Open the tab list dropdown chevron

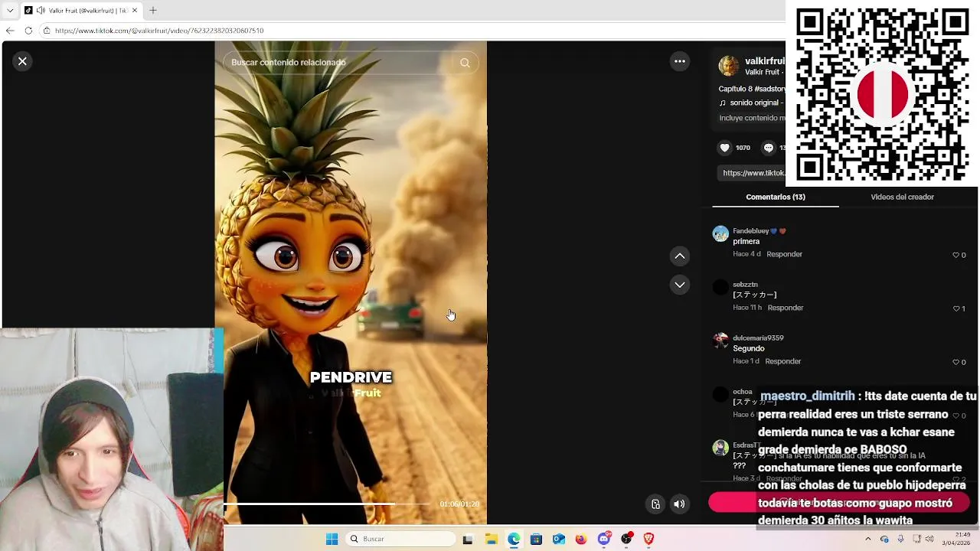click(x=9, y=11)
